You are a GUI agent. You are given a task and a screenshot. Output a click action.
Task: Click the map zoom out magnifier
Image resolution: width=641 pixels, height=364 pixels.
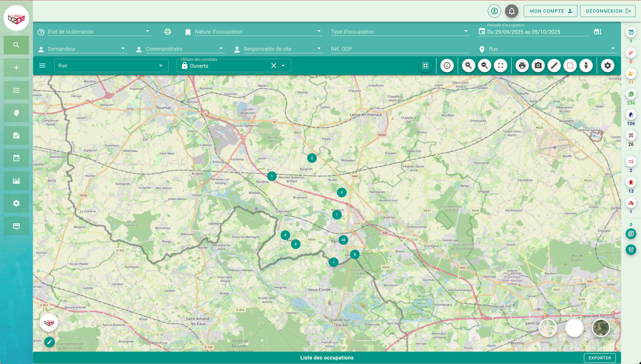[x=484, y=66]
